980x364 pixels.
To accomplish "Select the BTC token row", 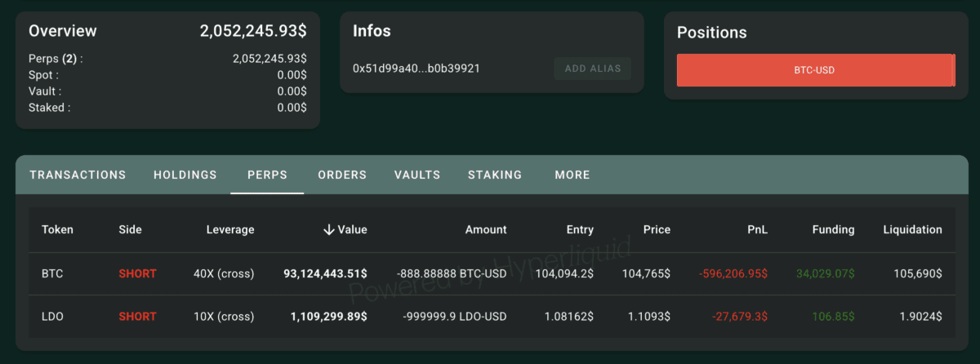I will [492, 273].
